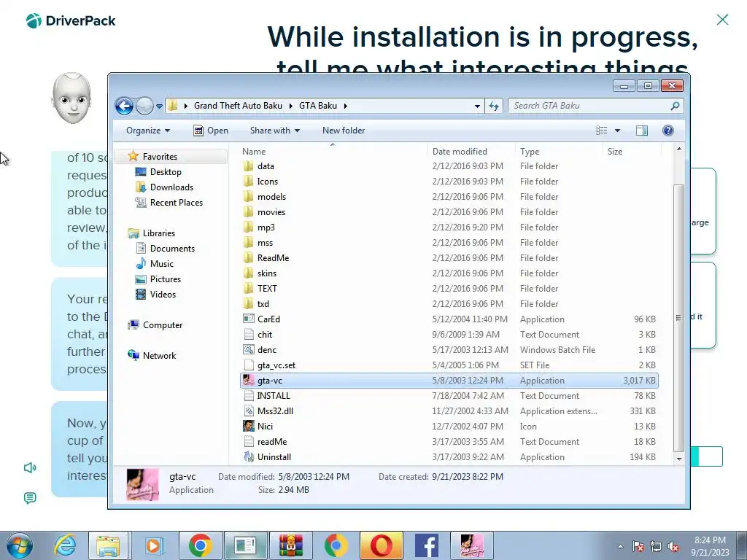Select Libraries in navigation pane
The width and height of the screenshot is (747, 560).
coord(158,233)
